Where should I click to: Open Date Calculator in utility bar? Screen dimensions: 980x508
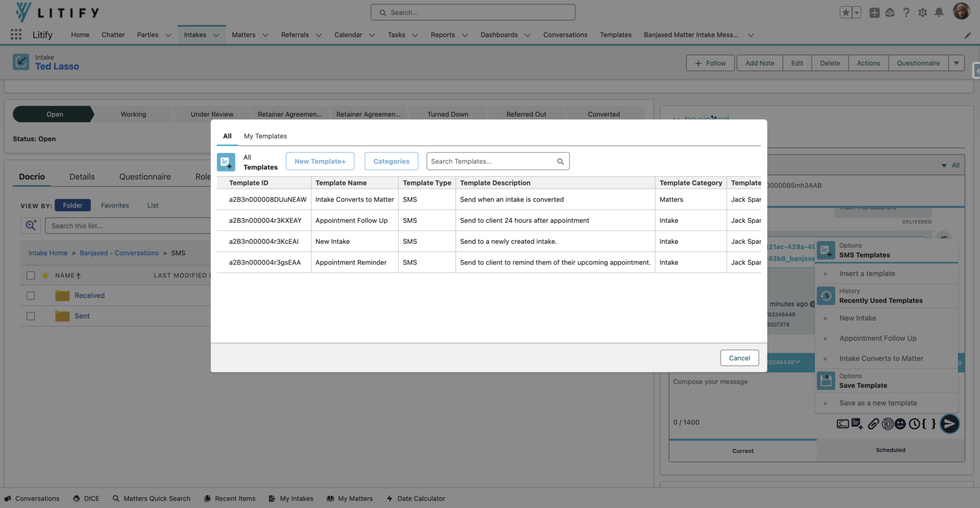(416, 498)
